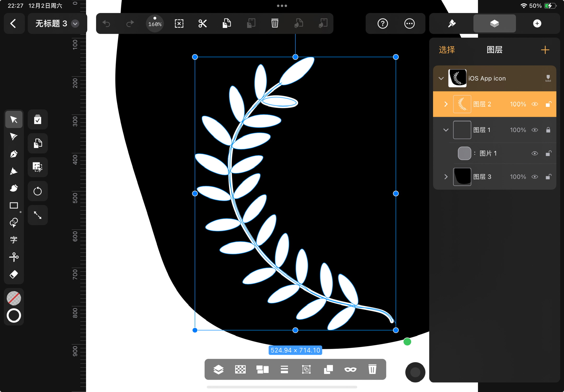Toggle duplicate mode in selection options
Viewport: 564px width, 392px height.
pos(38,143)
